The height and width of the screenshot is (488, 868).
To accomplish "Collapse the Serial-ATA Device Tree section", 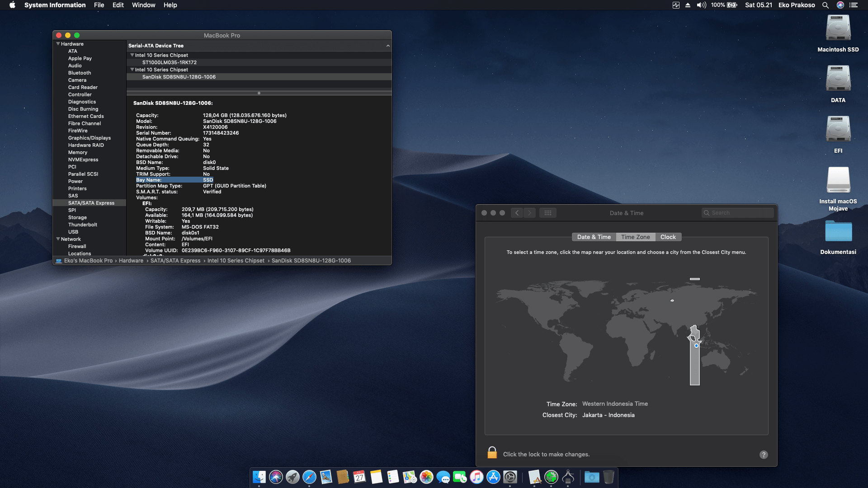I will [388, 45].
